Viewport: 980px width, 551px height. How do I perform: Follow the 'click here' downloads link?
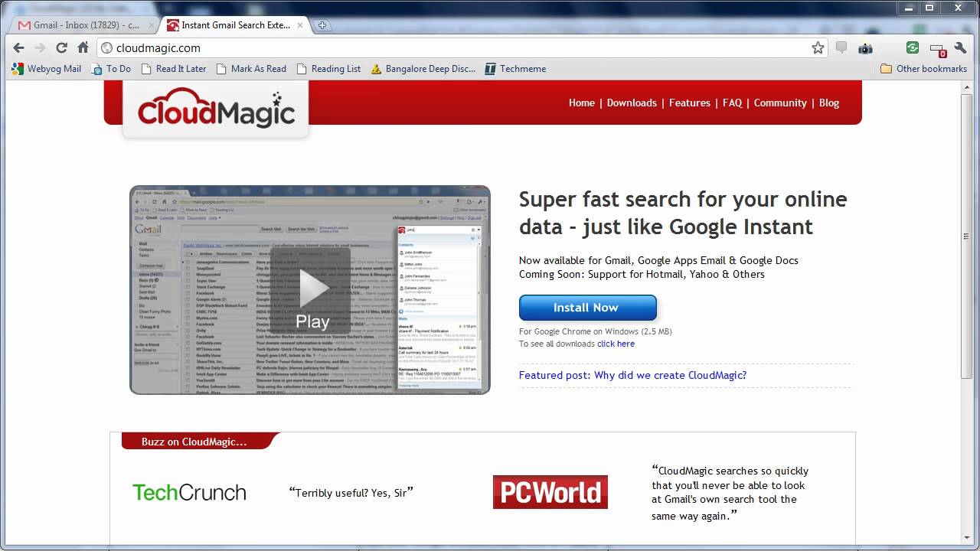point(616,344)
